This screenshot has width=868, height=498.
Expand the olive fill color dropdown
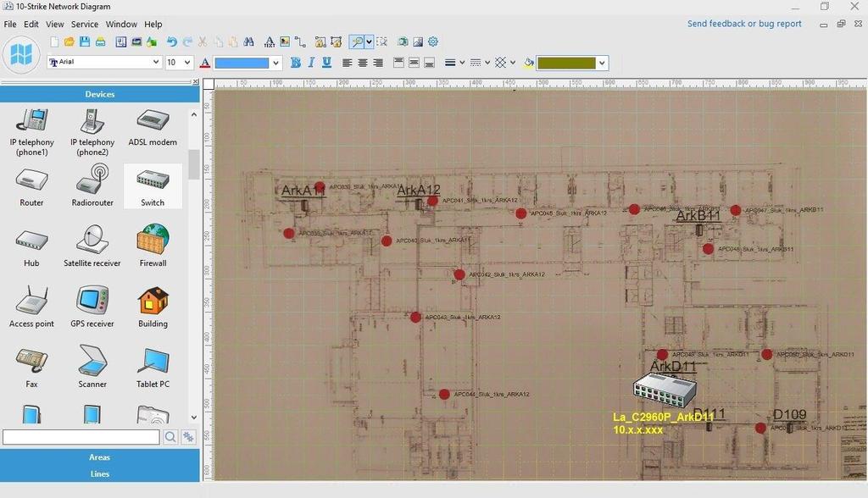click(x=603, y=63)
